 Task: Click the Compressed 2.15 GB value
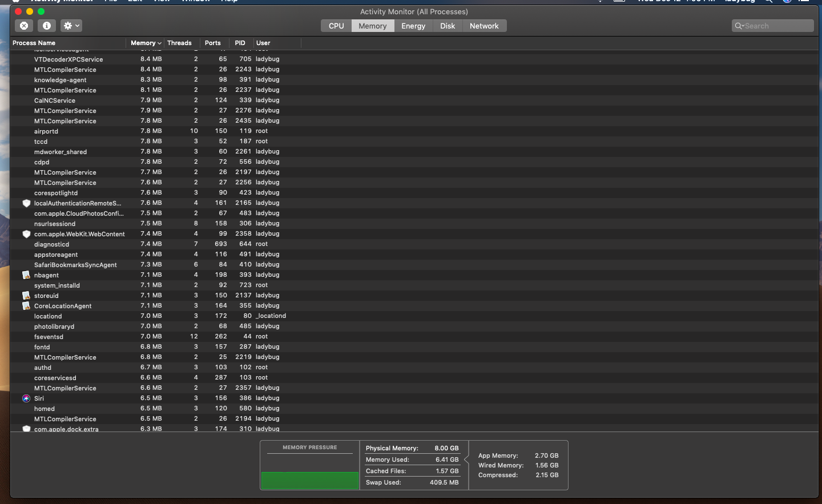(x=547, y=475)
